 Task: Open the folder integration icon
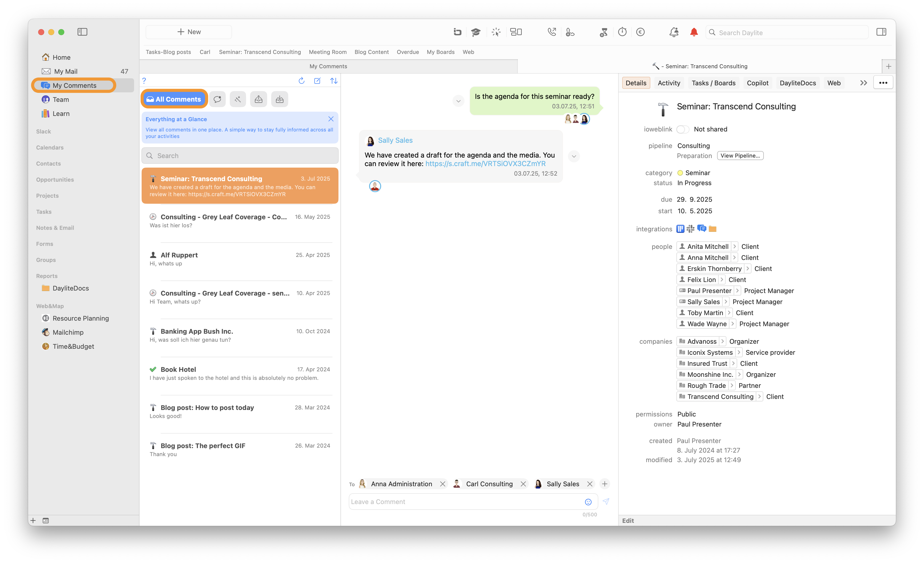pos(713,229)
